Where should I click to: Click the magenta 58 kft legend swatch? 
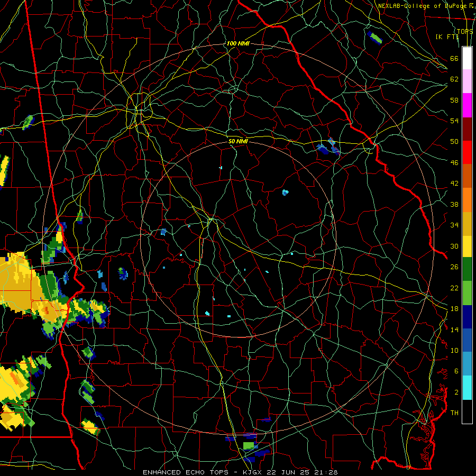click(467, 105)
